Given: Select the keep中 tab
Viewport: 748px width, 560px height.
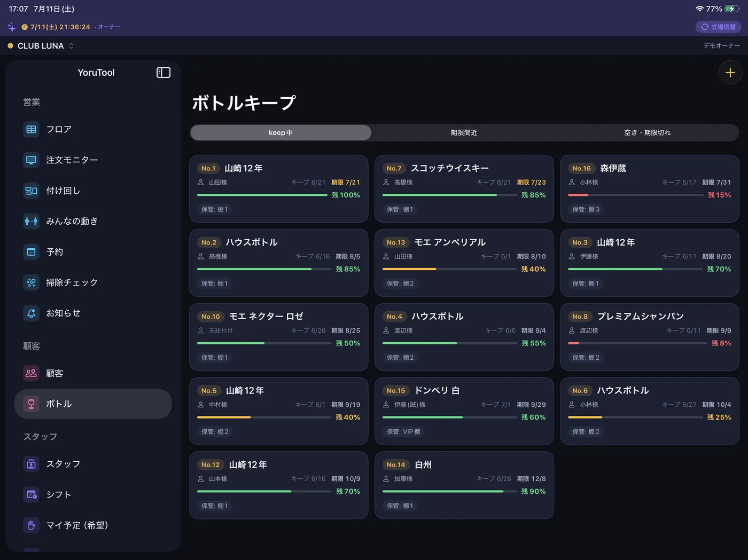Looking at the screenshot, I should [x=280, y=132].
